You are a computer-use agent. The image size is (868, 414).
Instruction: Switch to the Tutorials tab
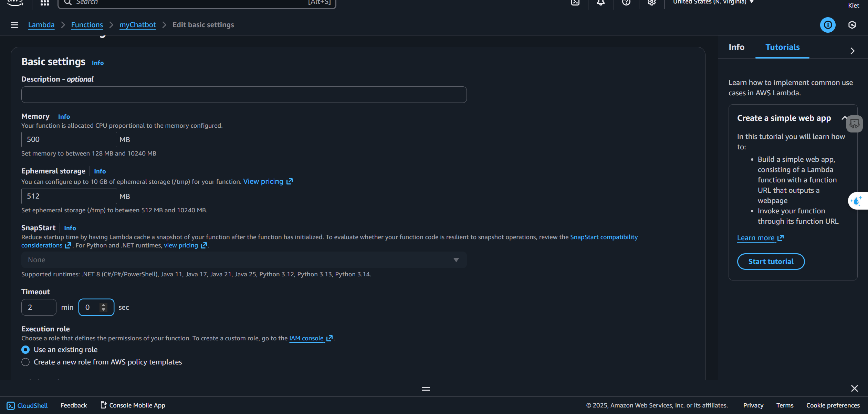(782, 47)
